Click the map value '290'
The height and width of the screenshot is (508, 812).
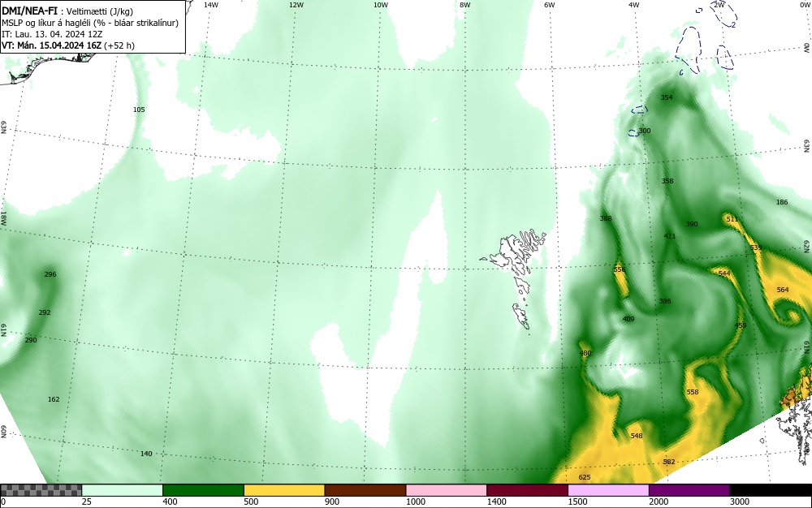(x=31, y=340)
